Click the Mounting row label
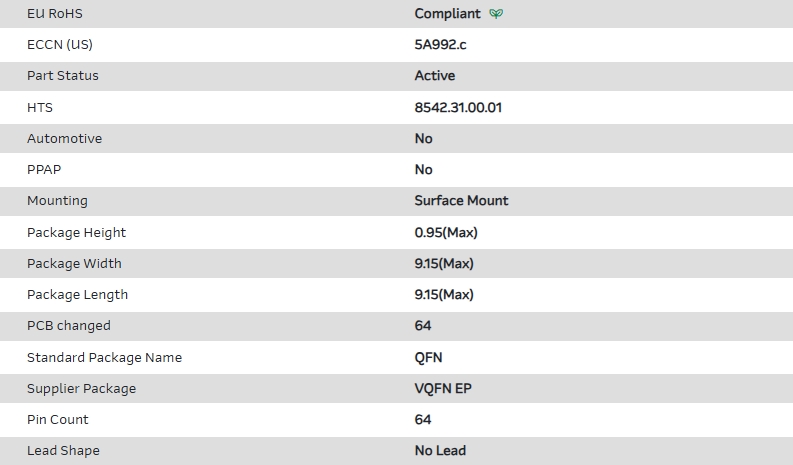 [57, 201]
